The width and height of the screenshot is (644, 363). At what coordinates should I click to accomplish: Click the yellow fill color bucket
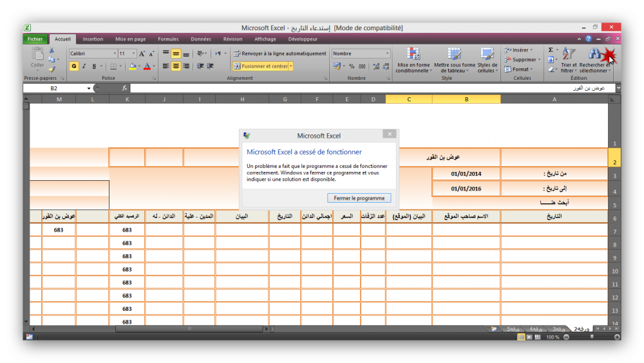(x=133, y=66)
